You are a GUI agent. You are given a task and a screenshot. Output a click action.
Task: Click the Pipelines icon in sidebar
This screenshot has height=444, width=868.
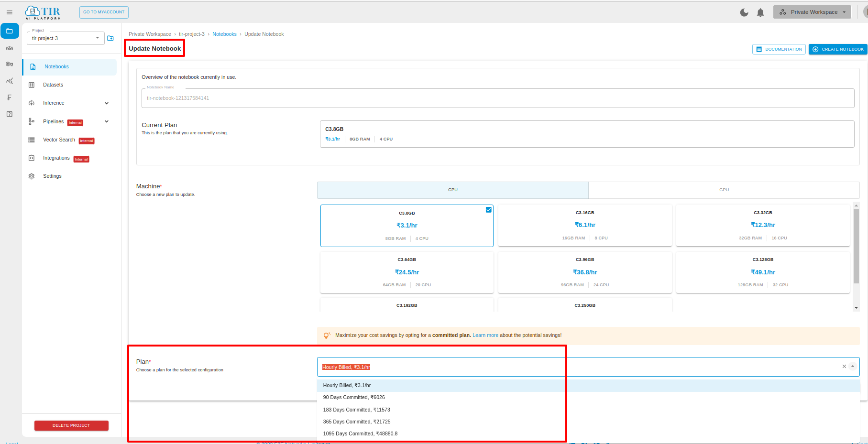tap(32, 121)
